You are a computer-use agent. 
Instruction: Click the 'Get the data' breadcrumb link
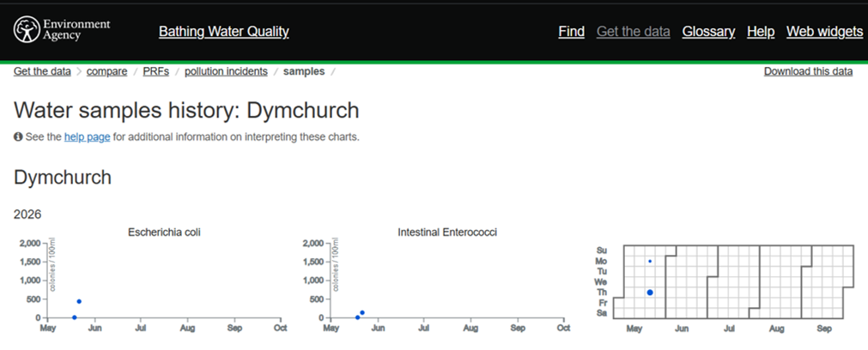[42, 71]
